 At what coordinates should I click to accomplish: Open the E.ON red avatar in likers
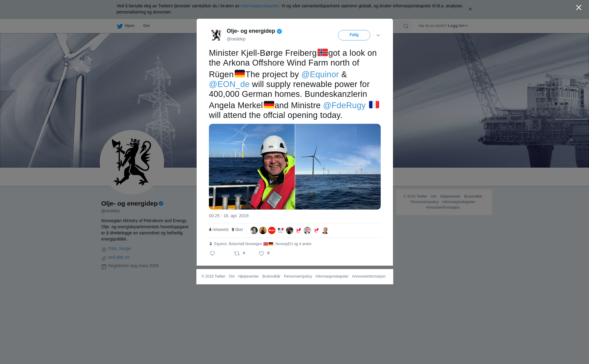click(272, 230)
